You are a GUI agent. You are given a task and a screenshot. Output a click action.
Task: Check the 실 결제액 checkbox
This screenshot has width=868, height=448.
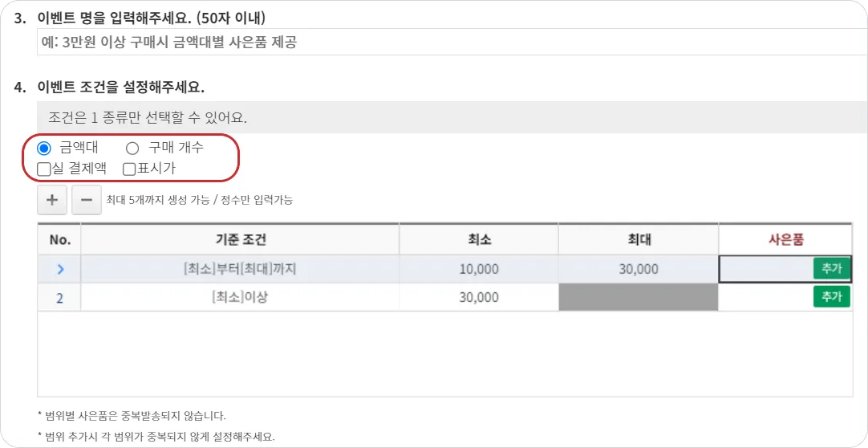click(44, 169)
